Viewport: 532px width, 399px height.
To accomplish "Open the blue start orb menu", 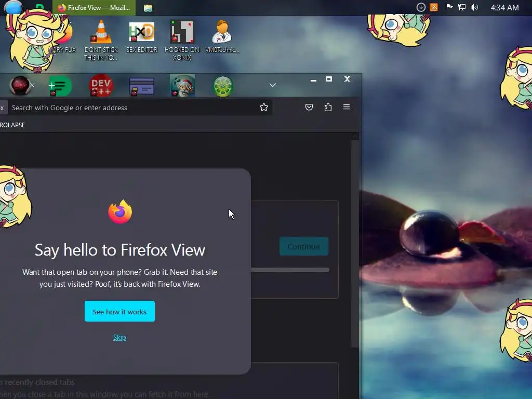I will point(13,7).
